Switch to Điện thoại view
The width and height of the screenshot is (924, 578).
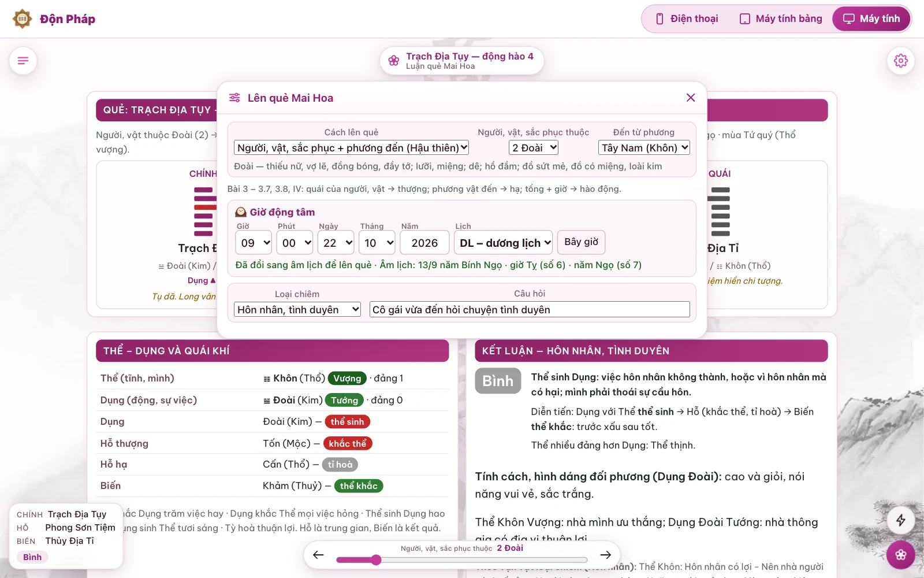click(687, 19)
